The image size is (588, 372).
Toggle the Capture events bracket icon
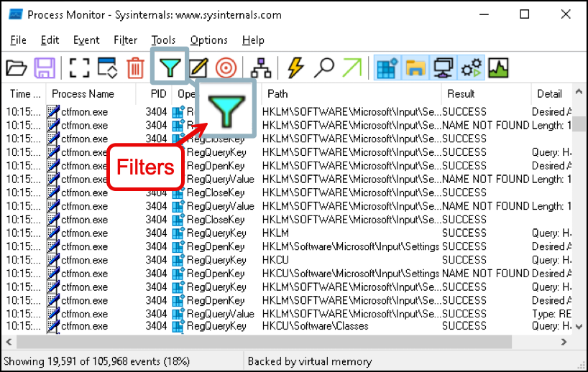point(80,68)
